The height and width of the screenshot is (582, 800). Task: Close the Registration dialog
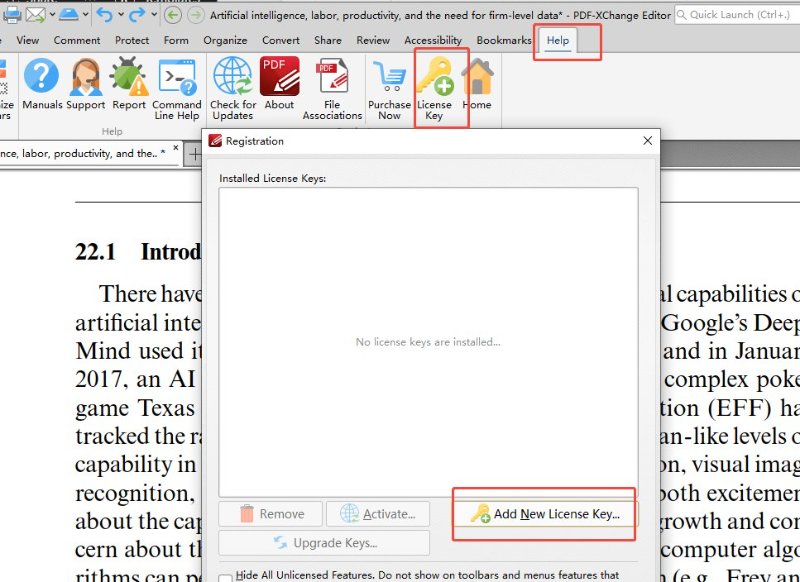coord(647,141)
